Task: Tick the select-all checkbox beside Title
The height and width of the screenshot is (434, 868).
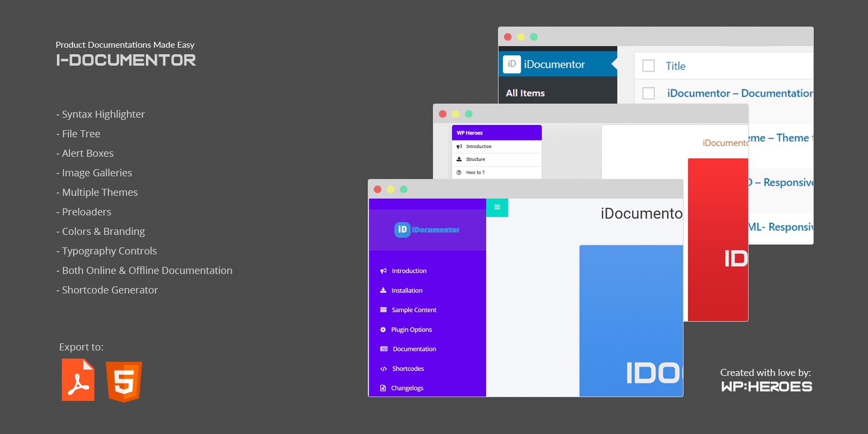Action: click(648, 66)
